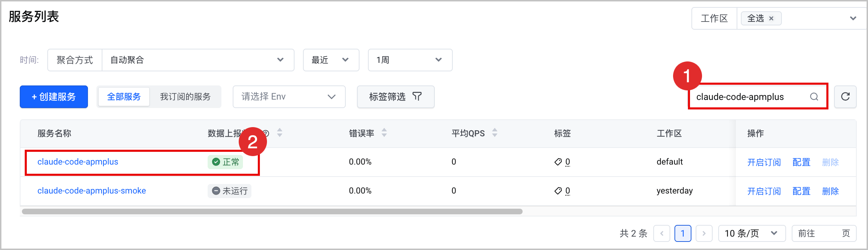Remove the 全选 workspace tag
Screen dimensions: 868x250
(771, 18)
